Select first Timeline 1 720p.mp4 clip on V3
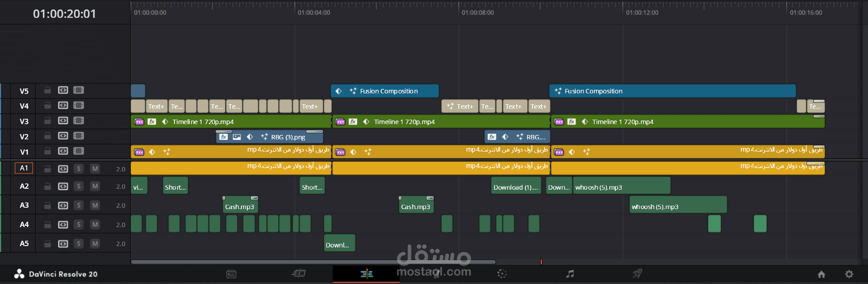This screenshot has height=284, width=868. pos(231,122)
